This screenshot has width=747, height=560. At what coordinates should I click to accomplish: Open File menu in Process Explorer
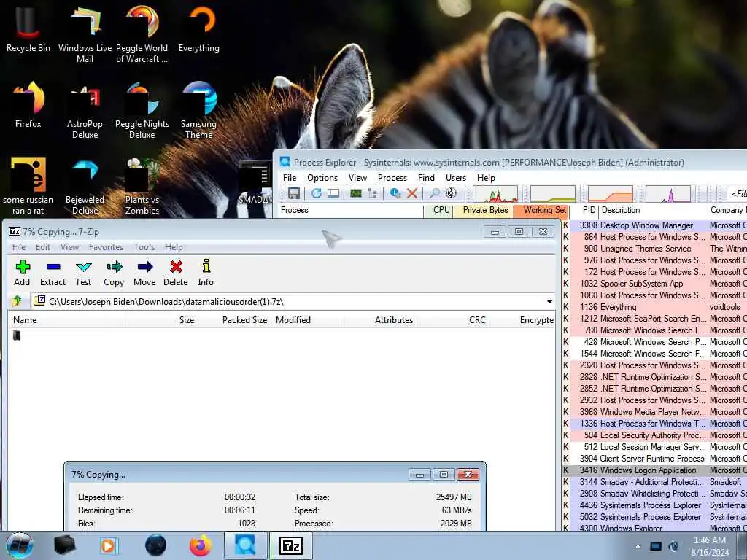point(290,178)
